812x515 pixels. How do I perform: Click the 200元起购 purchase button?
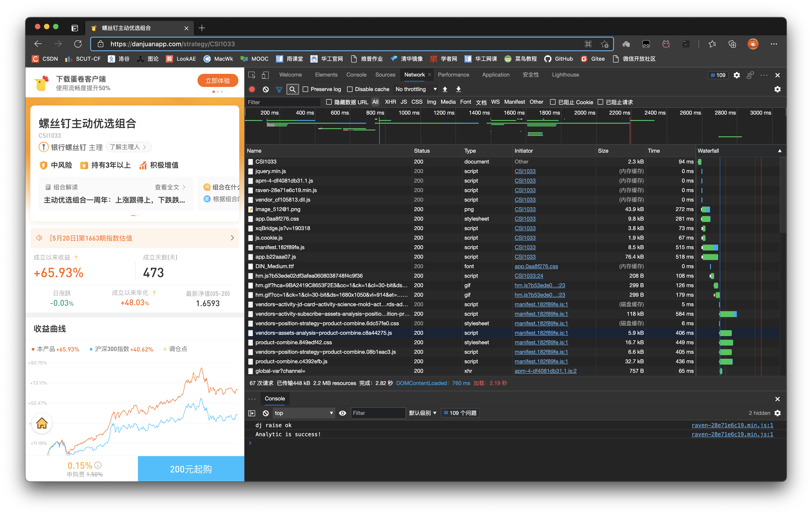pyautogui.click(x=191, y=469)
